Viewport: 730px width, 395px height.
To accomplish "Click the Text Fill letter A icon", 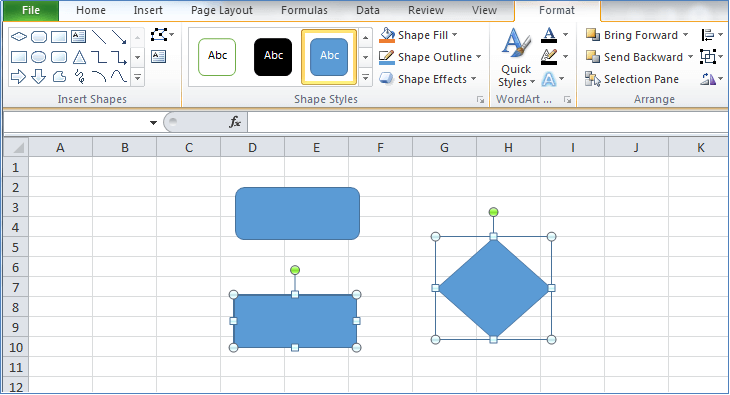I will 549,35.
